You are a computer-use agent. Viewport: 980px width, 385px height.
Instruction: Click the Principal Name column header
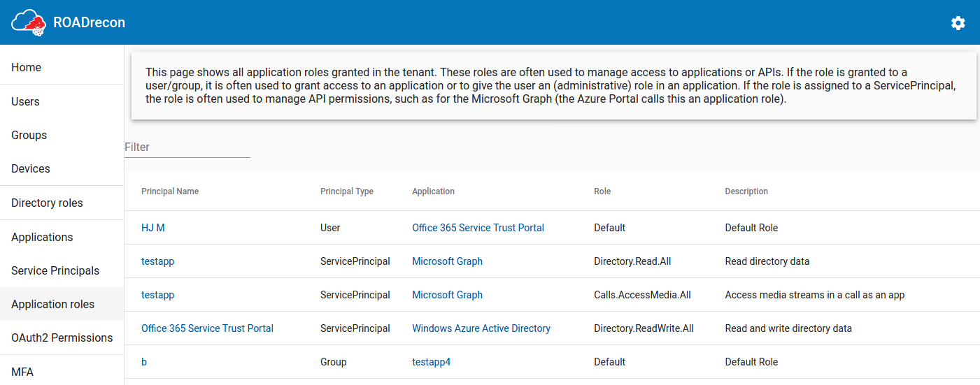170,191
